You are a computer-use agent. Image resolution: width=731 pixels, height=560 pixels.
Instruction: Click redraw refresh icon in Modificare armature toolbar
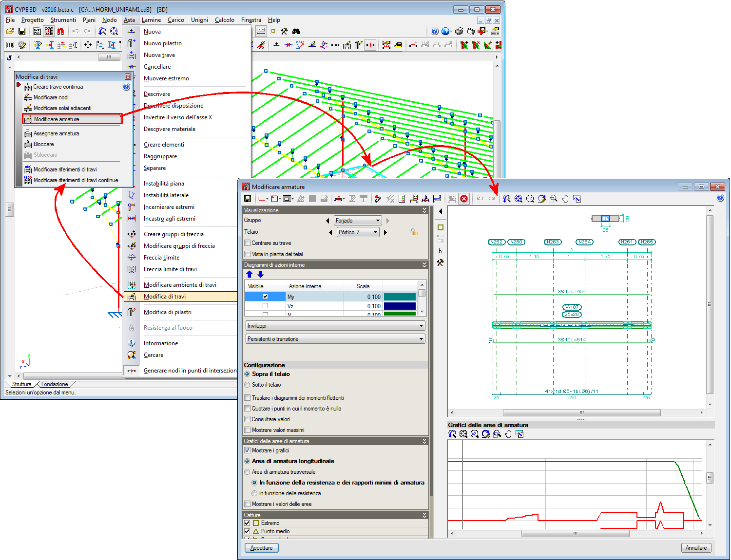click(x=542, y=199)
